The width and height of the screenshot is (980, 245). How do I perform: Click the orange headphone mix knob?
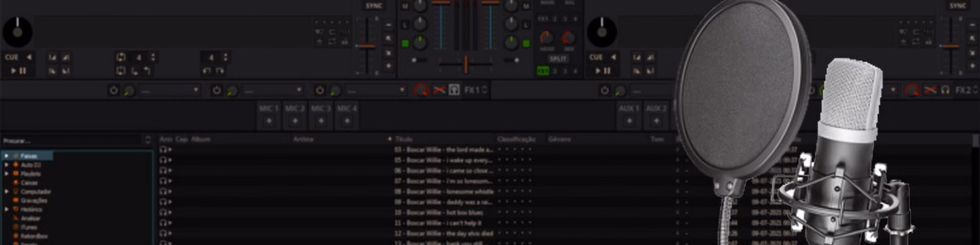[x=546, y=37]
